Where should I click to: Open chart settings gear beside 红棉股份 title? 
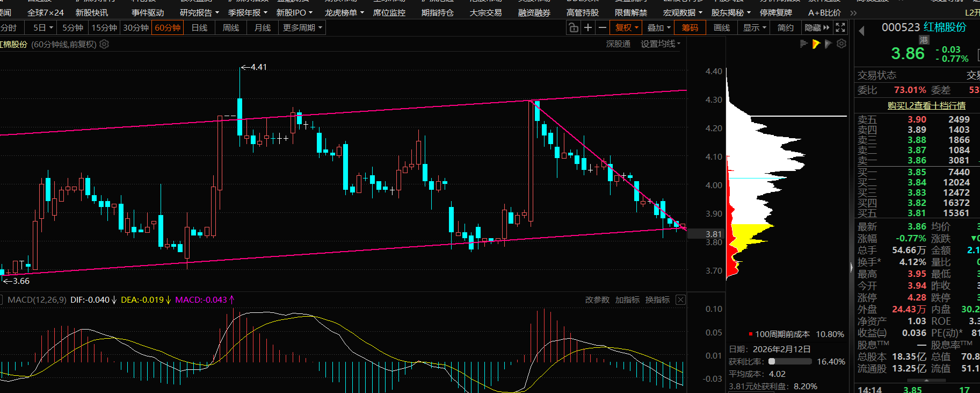[x=105, y=44]
